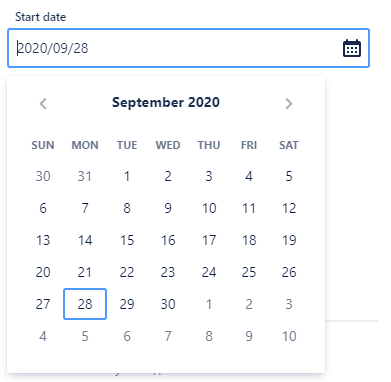Pick August 31 from previous month
Viewport: 391px width, 382px height.
click(85, 176)
